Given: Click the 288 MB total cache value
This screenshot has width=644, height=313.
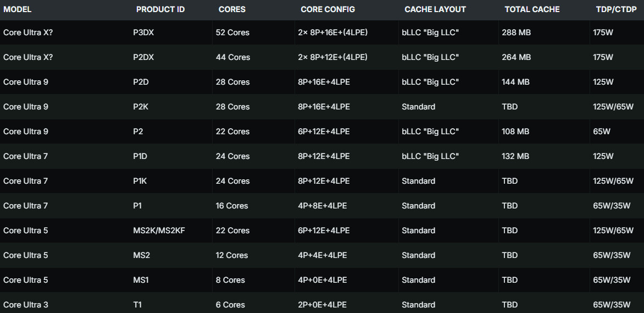Looking at the screenshot, I should (517, 32).
